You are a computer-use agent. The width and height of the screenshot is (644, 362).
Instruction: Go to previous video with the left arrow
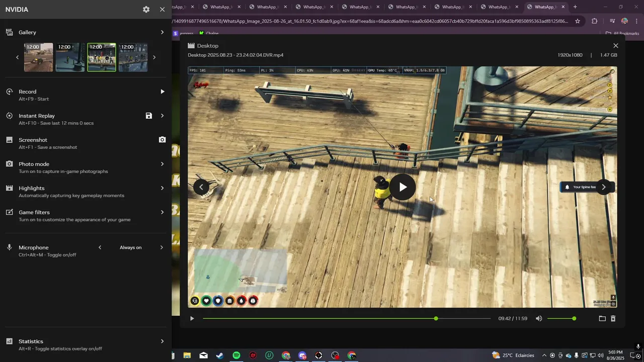(201, 187)
